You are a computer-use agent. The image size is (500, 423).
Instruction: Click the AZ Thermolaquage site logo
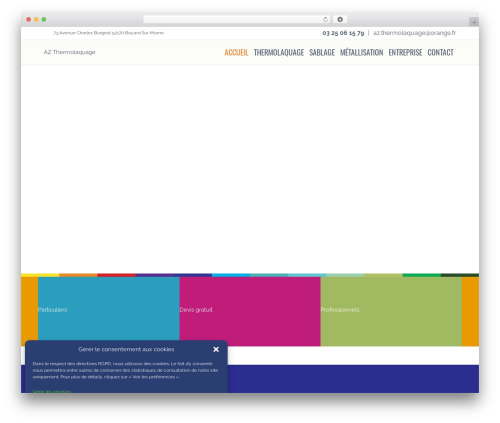pos(69,52)
